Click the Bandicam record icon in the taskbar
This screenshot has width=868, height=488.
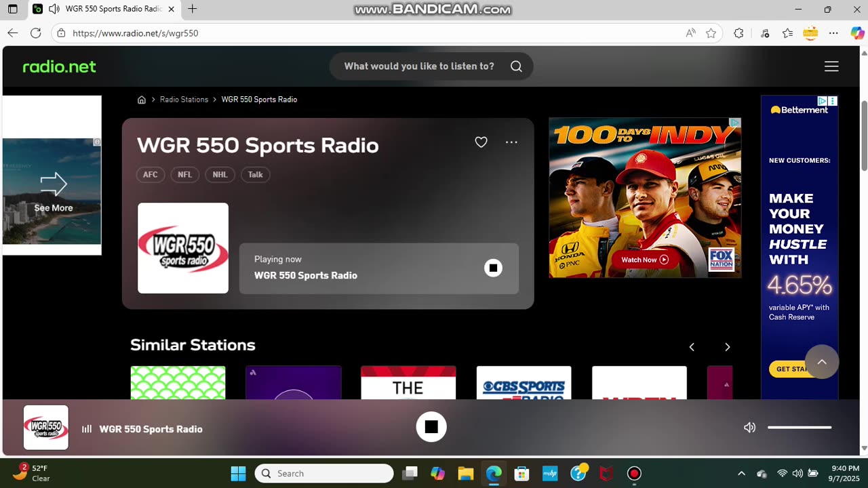(634, 473)
